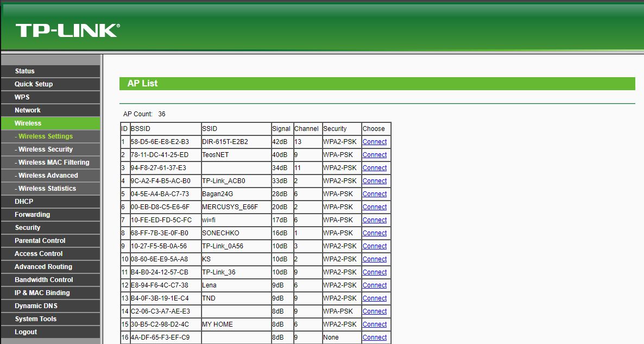The height and width of the screenshot is (344, 644).
Task: Select the Wireless menu section
Action: coord(50,123)
